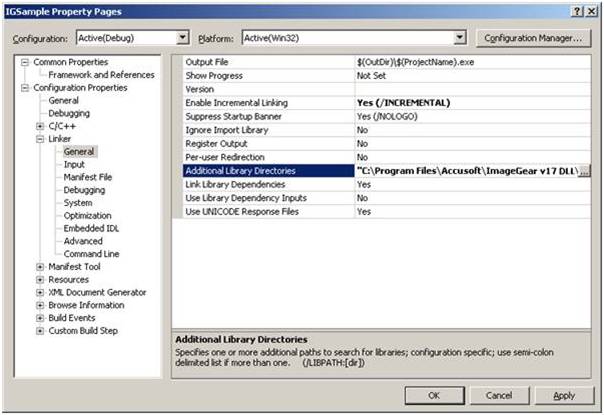Viewport: 604px width, 415px height.
Task: Open the Configuration dropdown
Action: pyautogui.click(x=182, y=38)
